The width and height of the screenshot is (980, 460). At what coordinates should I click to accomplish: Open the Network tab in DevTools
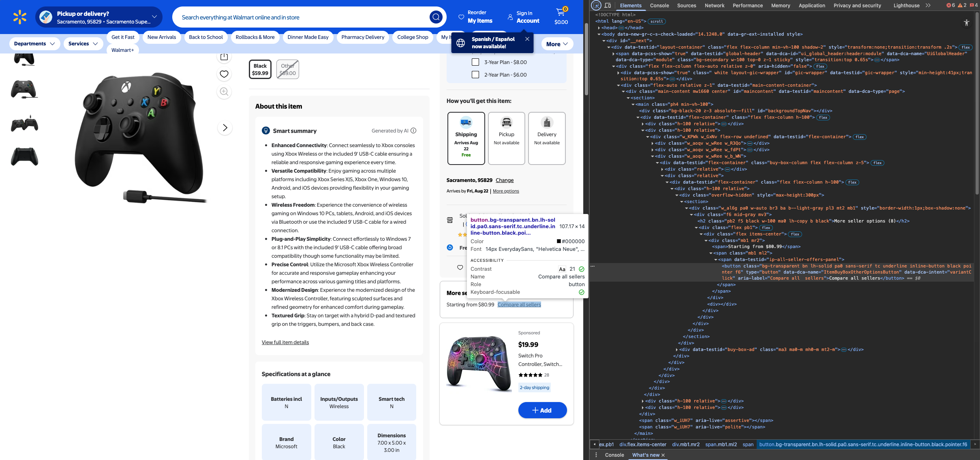click(x=714, y=5)
